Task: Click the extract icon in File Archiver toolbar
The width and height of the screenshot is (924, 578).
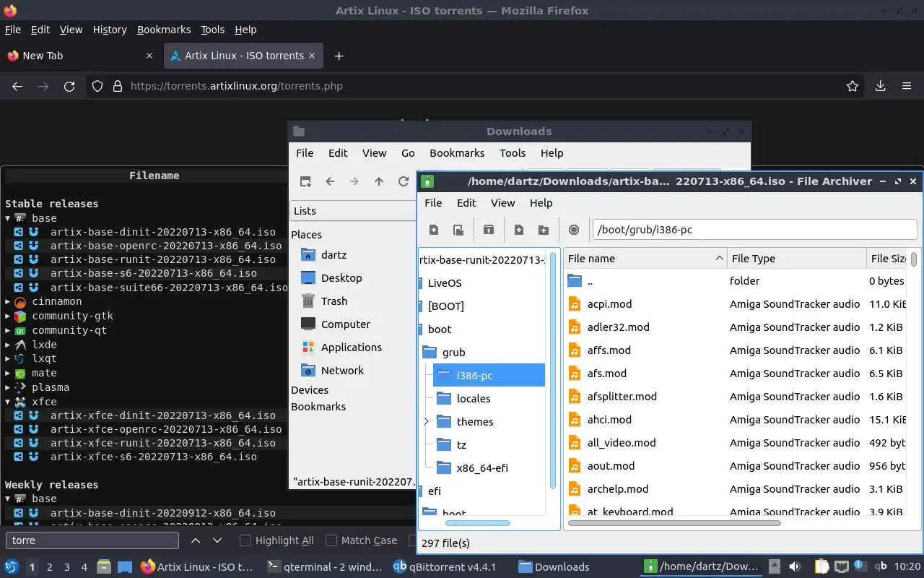Action: [x=489, y=230]
